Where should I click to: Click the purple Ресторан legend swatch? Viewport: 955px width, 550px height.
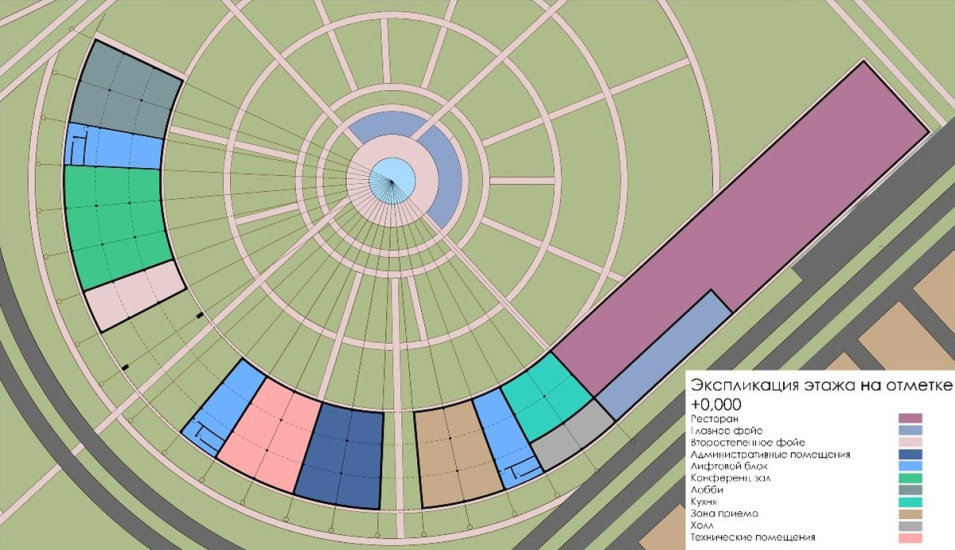click(x=911, y=418)
